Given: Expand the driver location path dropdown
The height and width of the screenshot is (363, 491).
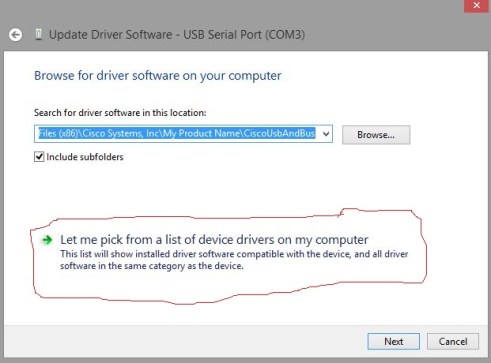Looking at the screenshot, I should click(x=326, y=134).
